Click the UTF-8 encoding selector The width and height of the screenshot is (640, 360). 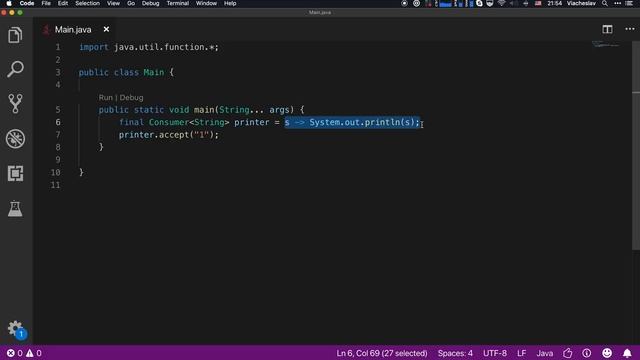tap(495, 353)
